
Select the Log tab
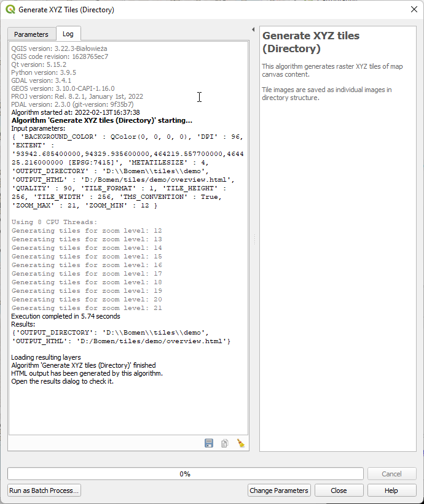pos(68,33)
